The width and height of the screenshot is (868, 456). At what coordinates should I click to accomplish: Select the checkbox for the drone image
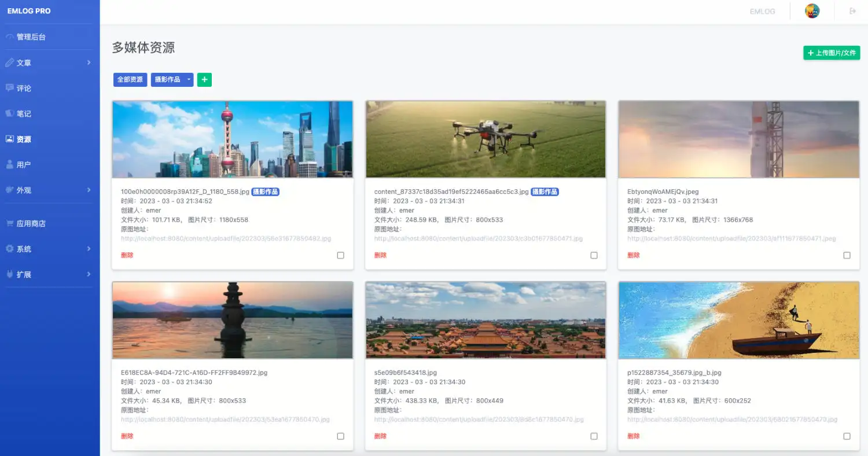pos(594,255)
